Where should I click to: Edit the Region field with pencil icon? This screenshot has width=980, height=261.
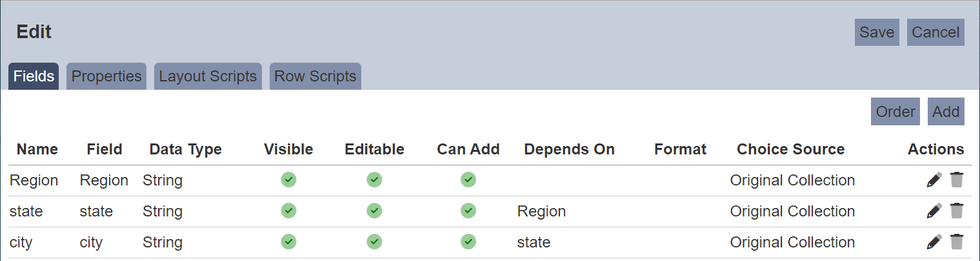coord(934,180)
